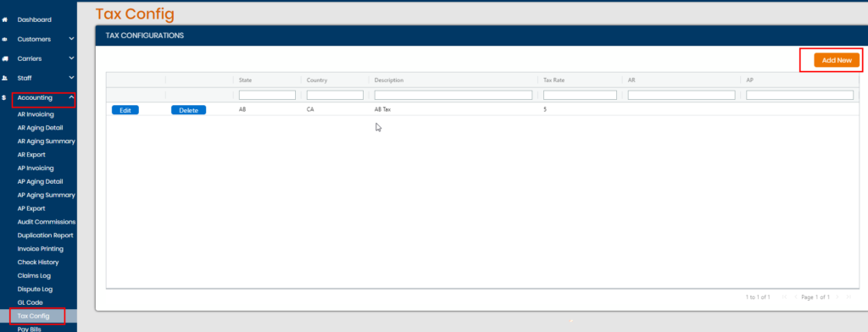Screen dimensions: 868x332
Task: Click the Dashboard home icon
Action: pyautogui.click(x=4, y=20)
